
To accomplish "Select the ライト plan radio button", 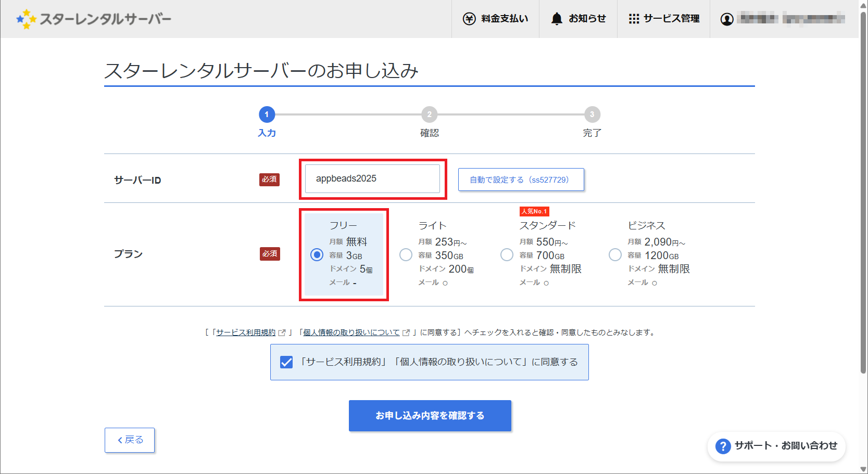I will [x=406, y=254].
